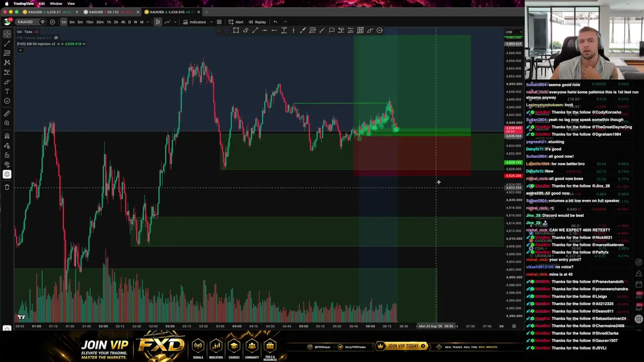Click the TradingView logo at chart bottom-left
The image size is (644, 362).
[x=21, y=317]
